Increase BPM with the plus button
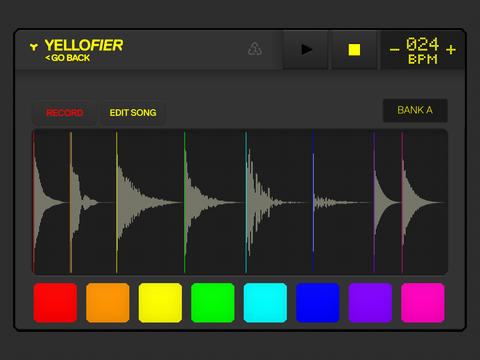480x360 pixels. point(451,50)
